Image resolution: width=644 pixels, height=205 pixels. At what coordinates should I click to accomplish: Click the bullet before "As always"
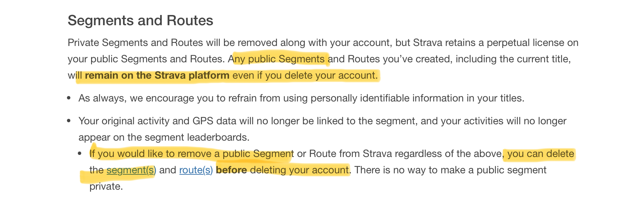click(69, 98)
